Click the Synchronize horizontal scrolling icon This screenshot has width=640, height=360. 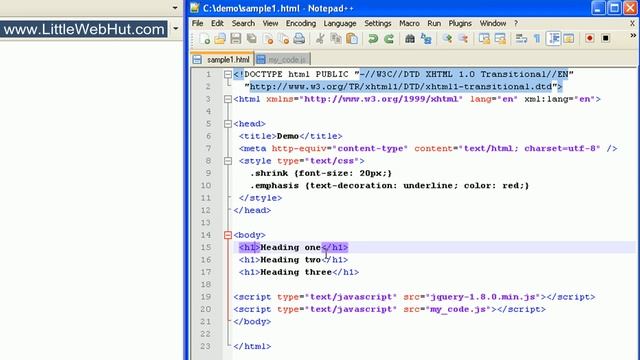(x=500, y=39)
